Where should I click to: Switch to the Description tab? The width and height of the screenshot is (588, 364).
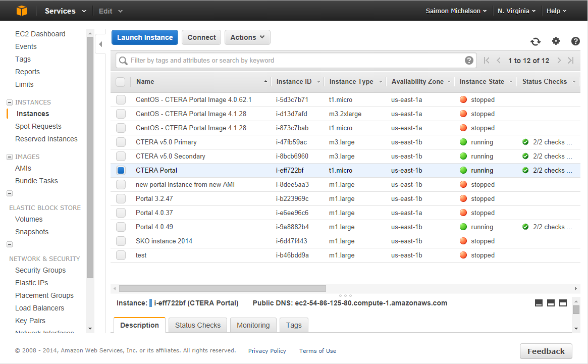pyautogui.click(x=139, y=325)
